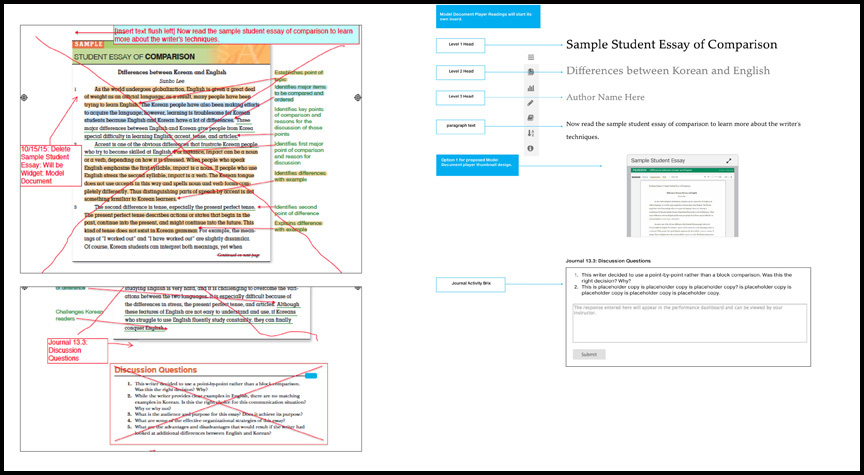Select heading 'Sample Student Essay of Comparison'
The image size is (864, 475).
672,45
